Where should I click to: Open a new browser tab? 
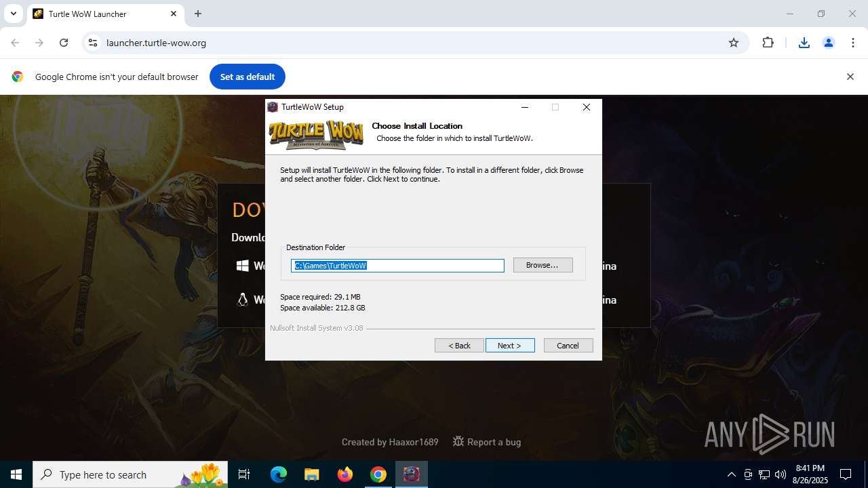(x=198, y=14)
